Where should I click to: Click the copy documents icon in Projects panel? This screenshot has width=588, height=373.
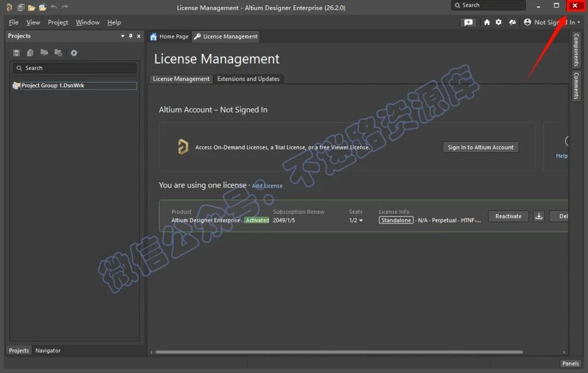(30, 53)
